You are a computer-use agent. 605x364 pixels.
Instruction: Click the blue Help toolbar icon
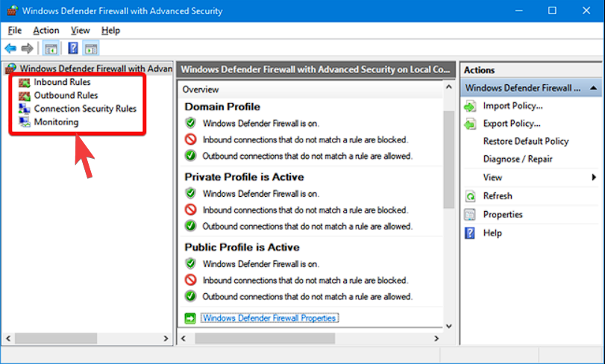(73, 48)
